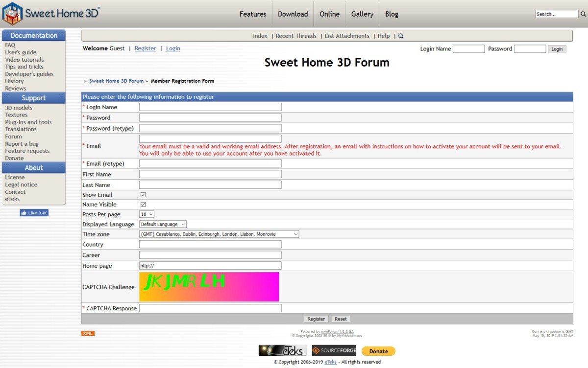
Task: Click the Sweet Home 3D logo
Action: click(x=51, y=13)
